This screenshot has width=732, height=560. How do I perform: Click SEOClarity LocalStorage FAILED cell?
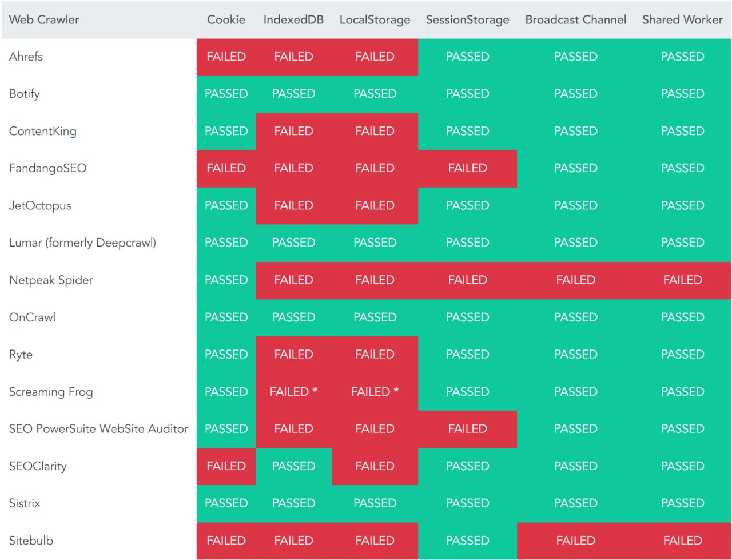pos(375,466)
